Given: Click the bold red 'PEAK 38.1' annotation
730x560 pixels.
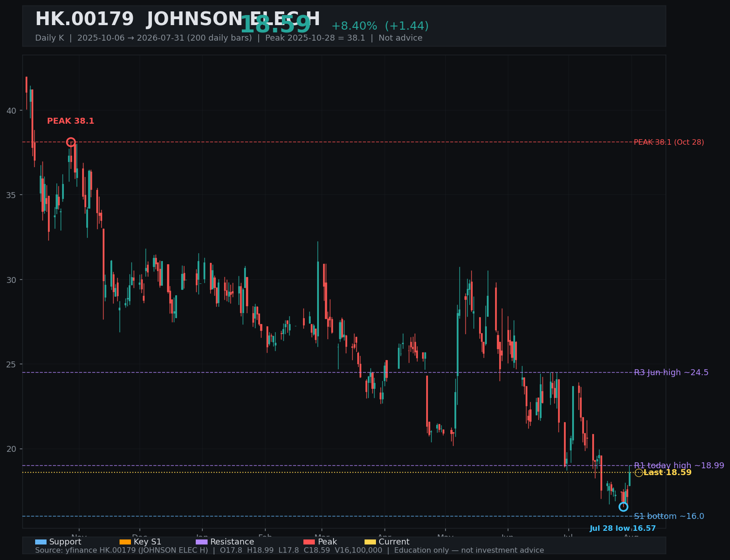Looking at the screenshot, I should [71, 121].
